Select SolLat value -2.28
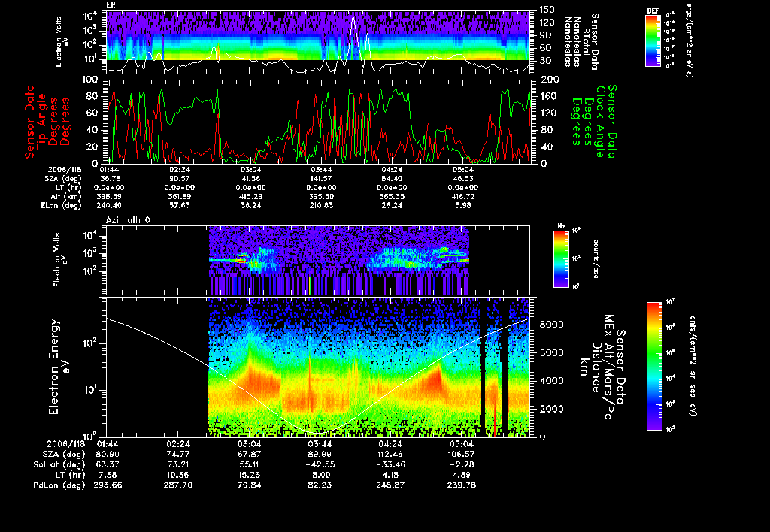 [463, 464]
